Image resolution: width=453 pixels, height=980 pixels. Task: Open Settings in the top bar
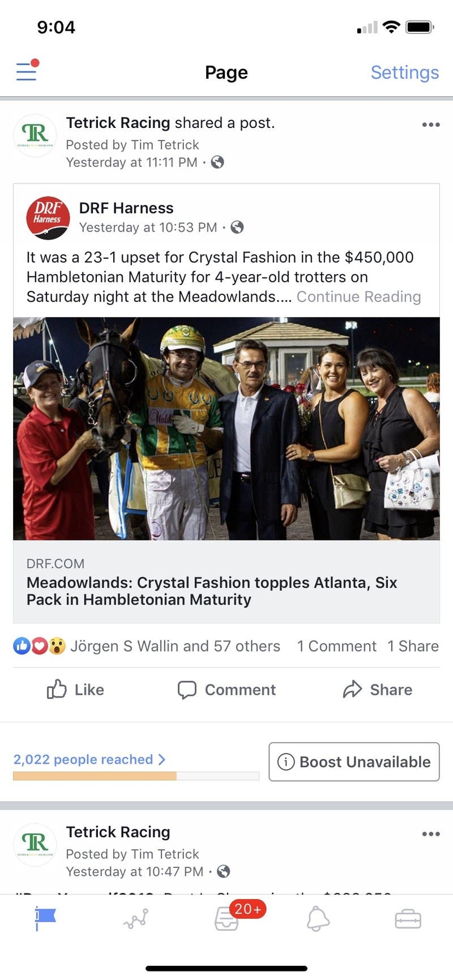(x=404, y=72)
